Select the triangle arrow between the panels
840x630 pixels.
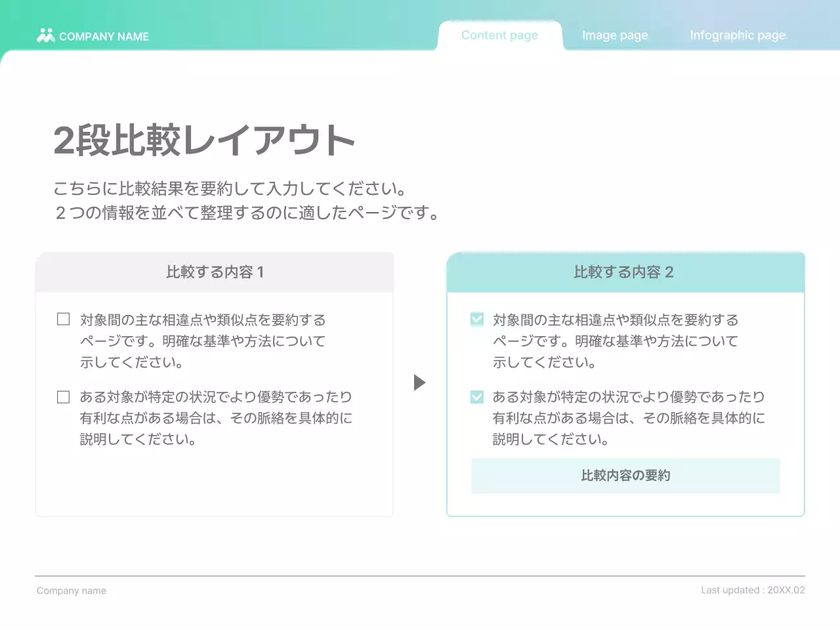pos(419,383)
